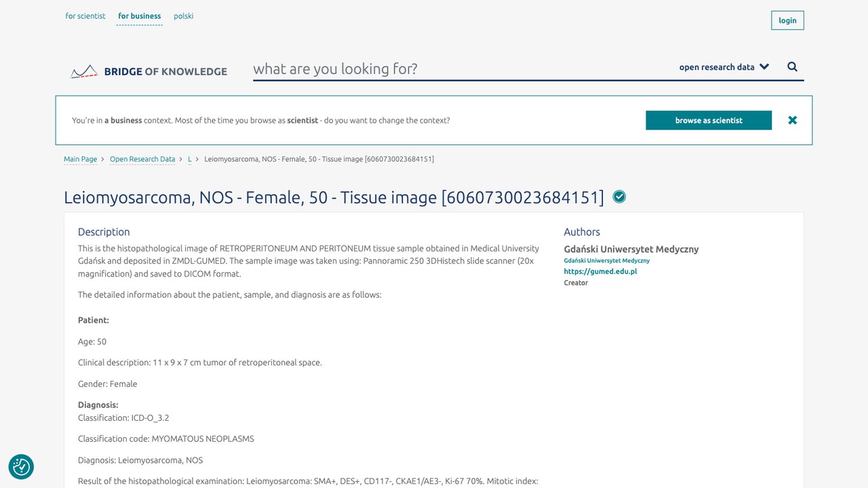This screenshot has height=488, width=868.
Task: Click the Bridge of Knowledge logo
Action: tap(149, 71)
